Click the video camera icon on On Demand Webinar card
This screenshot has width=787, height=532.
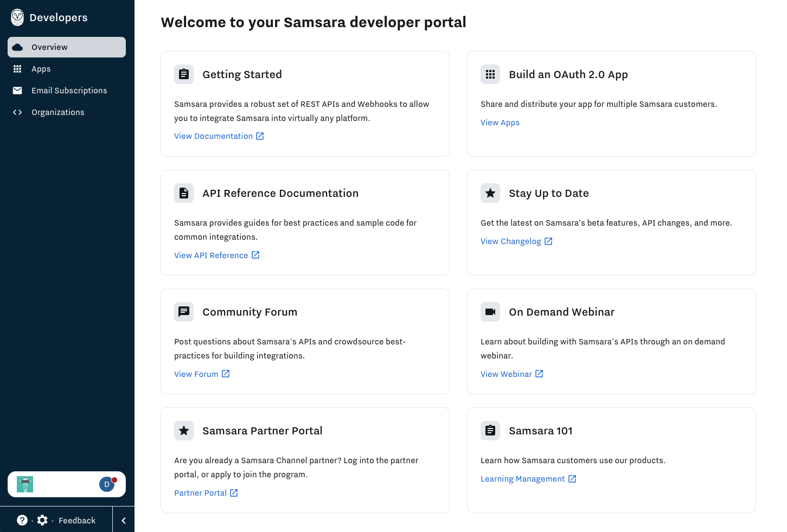pyautogui.click(x=490, y=312)
